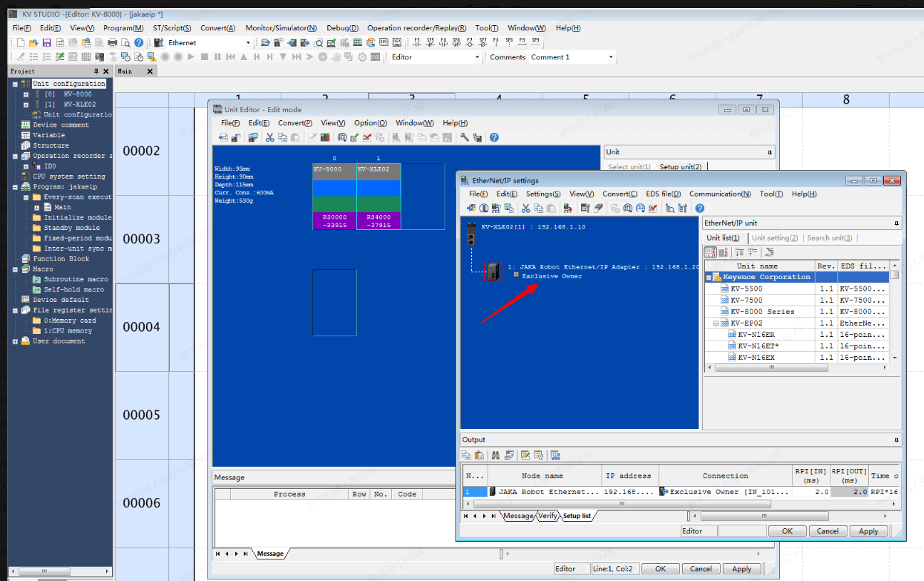Toggle the Unit list display mode button

point(710,252)
